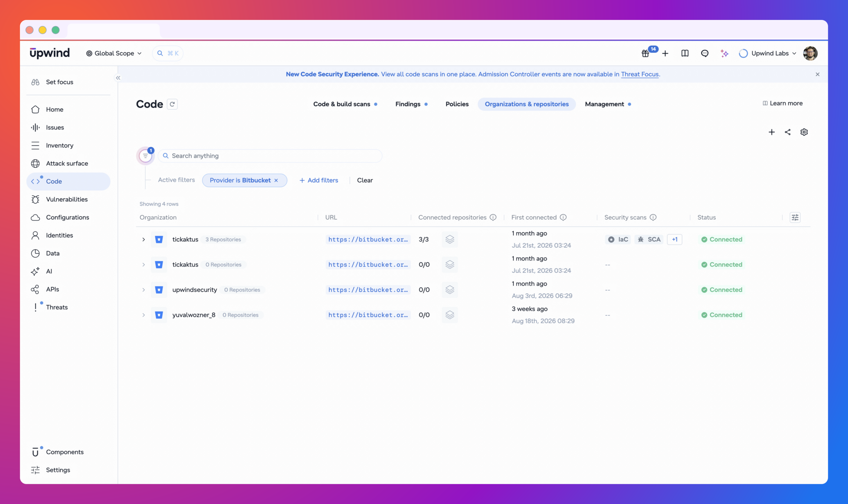Open settings gear above the table
Image resolution: width=848 pixels, height=504 pixels.
pos(804,132)
